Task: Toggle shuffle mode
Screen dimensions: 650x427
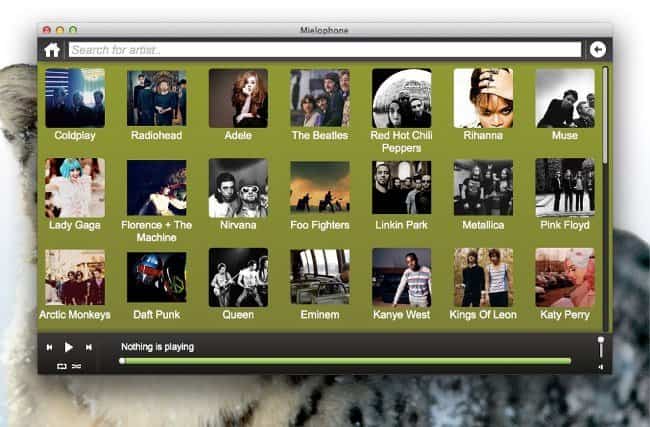Action: pyautogui.click(x=77, y=366)
